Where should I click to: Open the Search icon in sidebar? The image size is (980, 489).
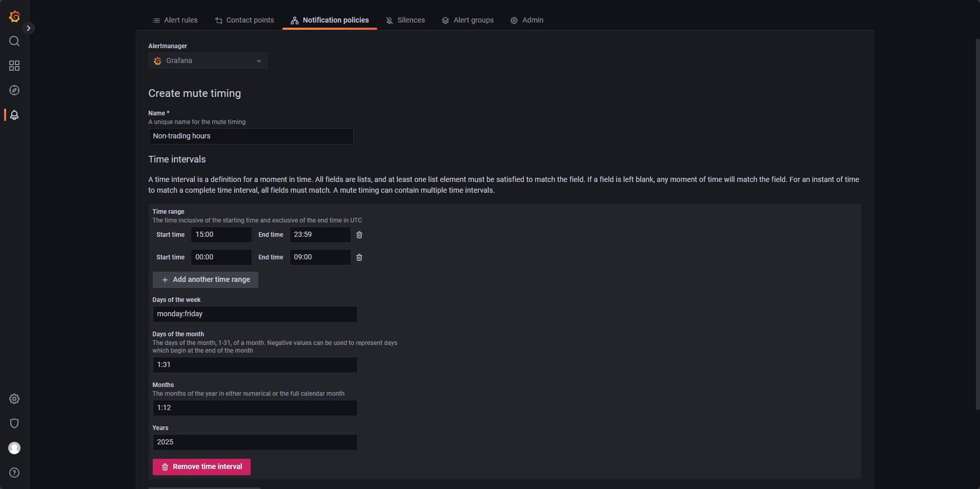click(14, 41)
